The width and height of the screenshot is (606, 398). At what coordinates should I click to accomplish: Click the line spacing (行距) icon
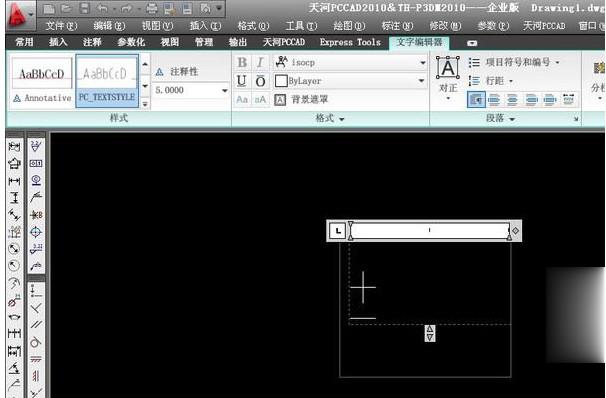475,81
